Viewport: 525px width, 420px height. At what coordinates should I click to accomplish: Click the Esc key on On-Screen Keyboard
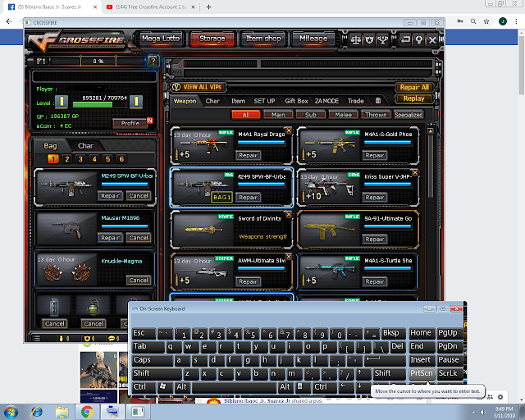tap(144, 333)
